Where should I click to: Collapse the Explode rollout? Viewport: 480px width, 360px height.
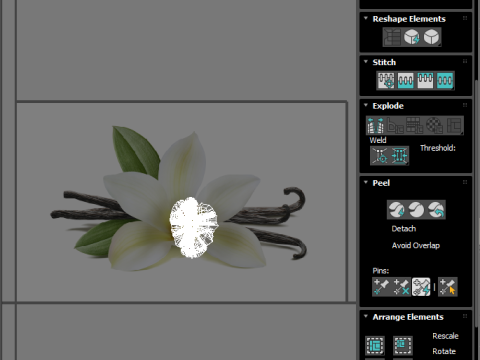pos(366,105)
